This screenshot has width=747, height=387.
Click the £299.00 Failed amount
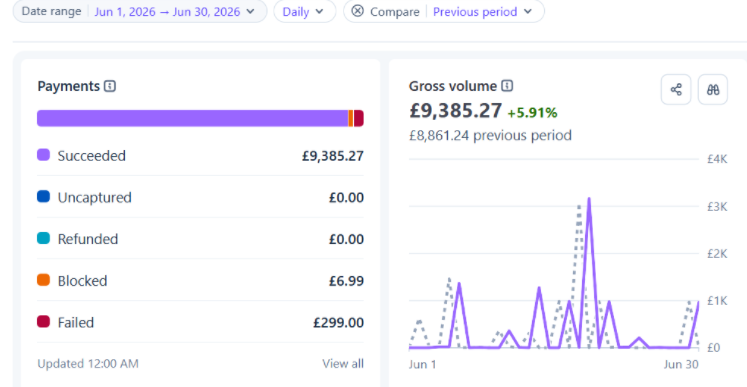click(338, 323)
